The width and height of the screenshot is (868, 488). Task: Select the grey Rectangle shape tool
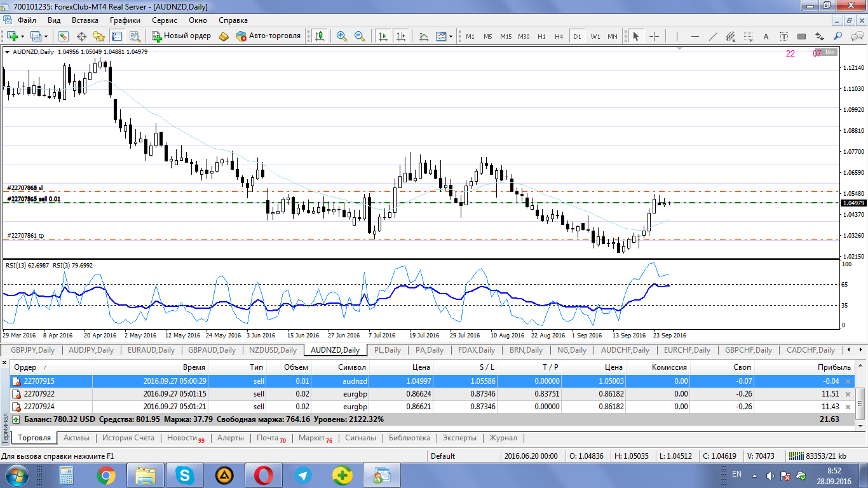click(801, 36)
